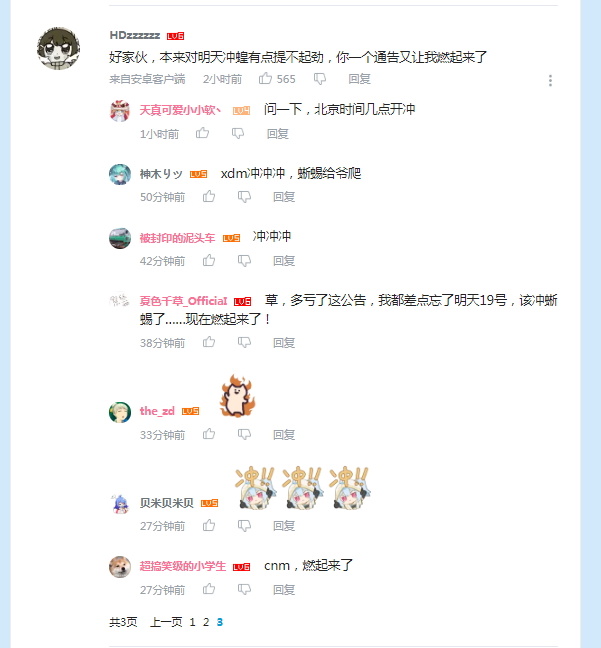The height and width of the screenshot is (648, 601).
Task: Open the_zd's user profile name
Action: click(157, 411)
